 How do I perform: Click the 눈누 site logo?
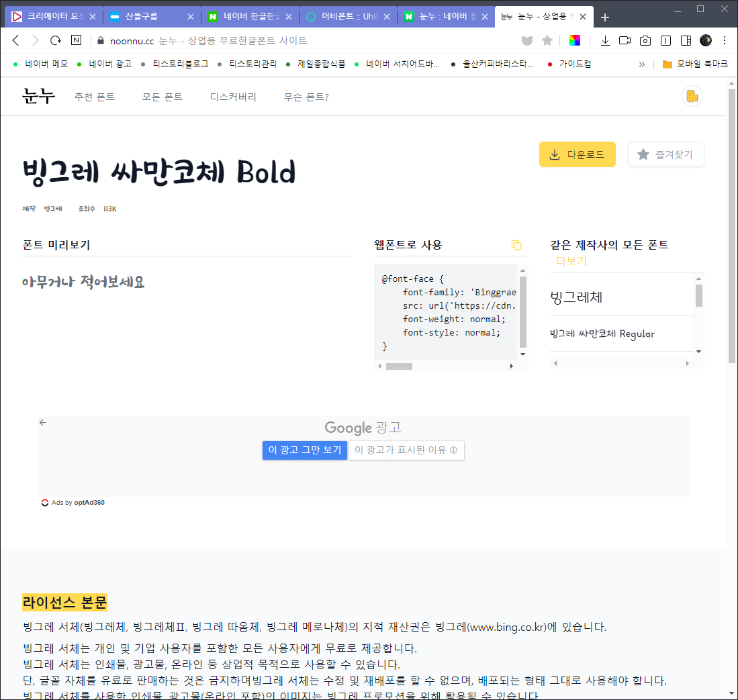tap(38, 96)
